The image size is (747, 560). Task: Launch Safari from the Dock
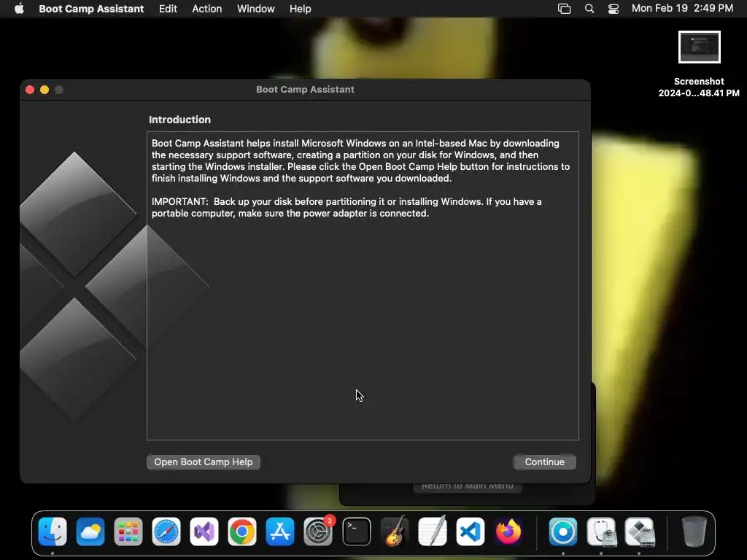coord(166,532)
